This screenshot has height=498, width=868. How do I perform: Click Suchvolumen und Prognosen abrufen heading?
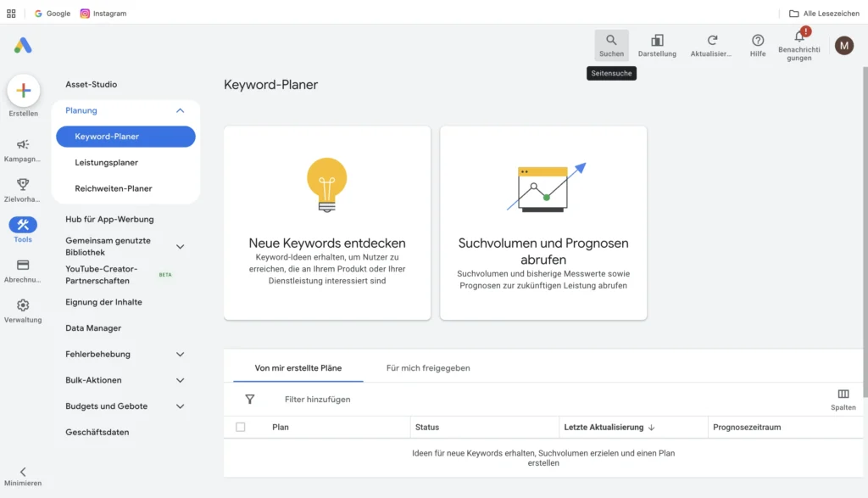tap(543, 251)
